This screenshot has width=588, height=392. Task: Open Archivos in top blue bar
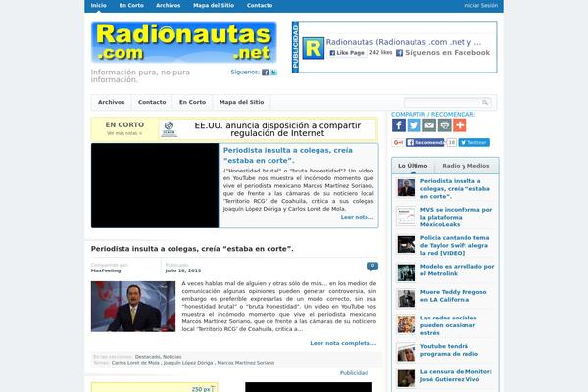(168, 5)
